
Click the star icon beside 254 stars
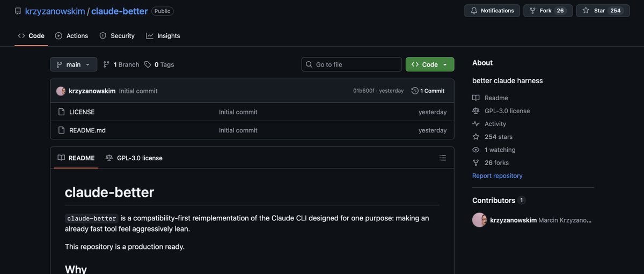click(476, 137)
